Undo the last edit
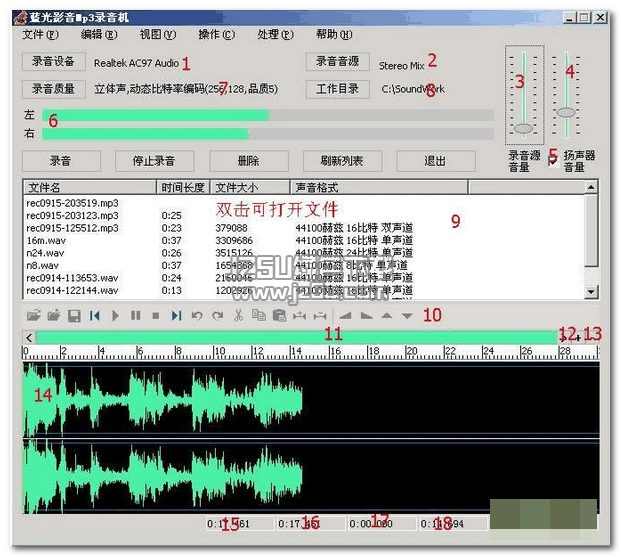Image resolution: width=621 pixels, height=557 pixels. click(197, 316)
